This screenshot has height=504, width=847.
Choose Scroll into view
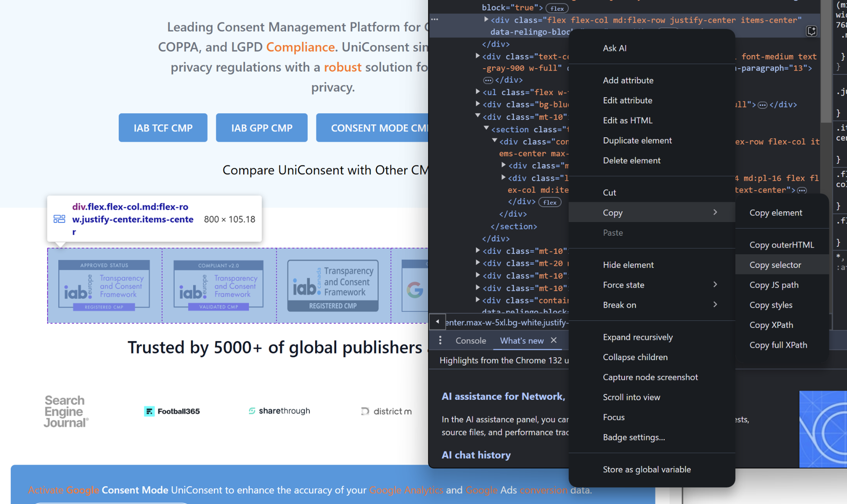(652, 397)
